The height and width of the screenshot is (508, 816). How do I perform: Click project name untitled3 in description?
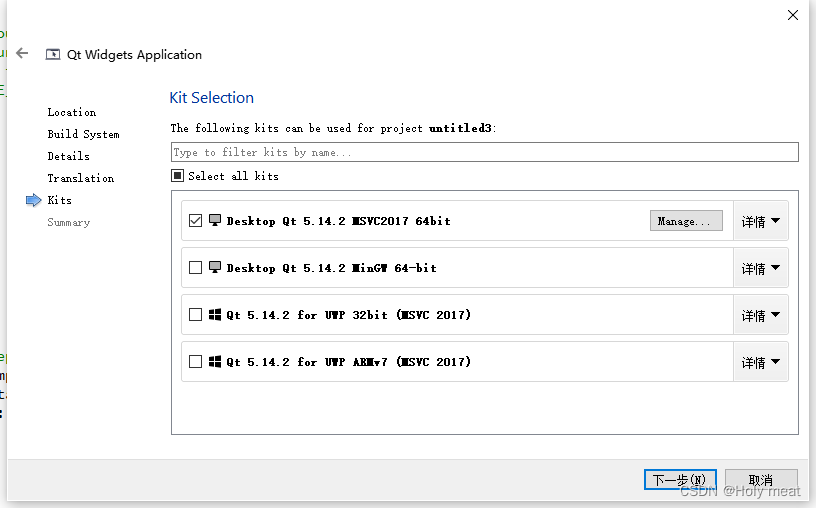point(460,128)
